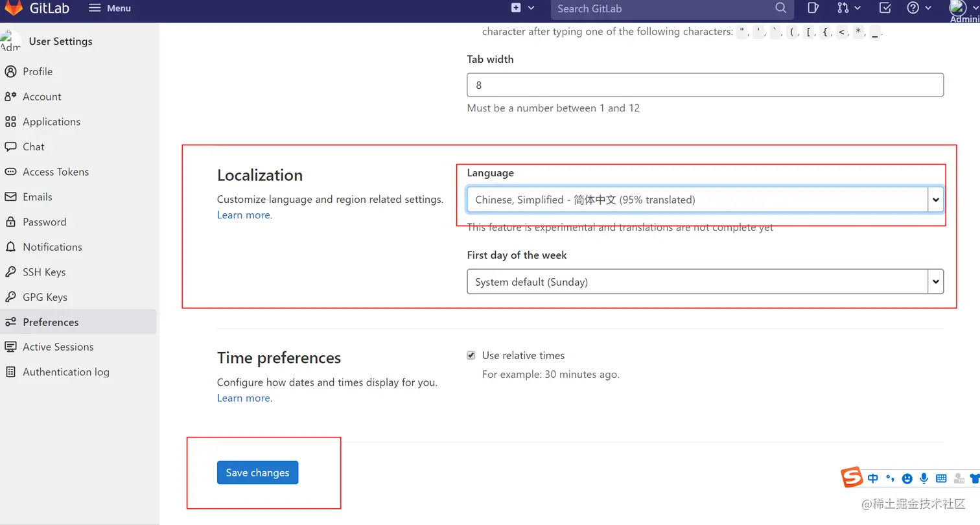
Task: Open Access Tokens in sidebar
Action: [56, 172]
